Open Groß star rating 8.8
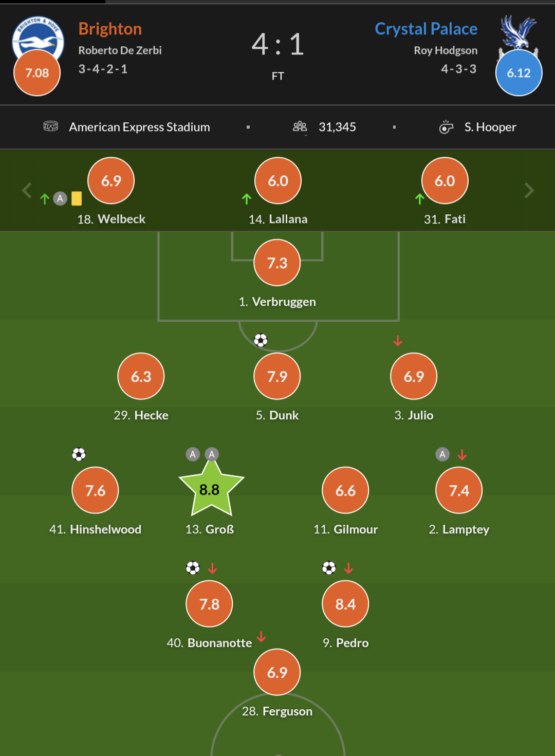 click(211, 489)
